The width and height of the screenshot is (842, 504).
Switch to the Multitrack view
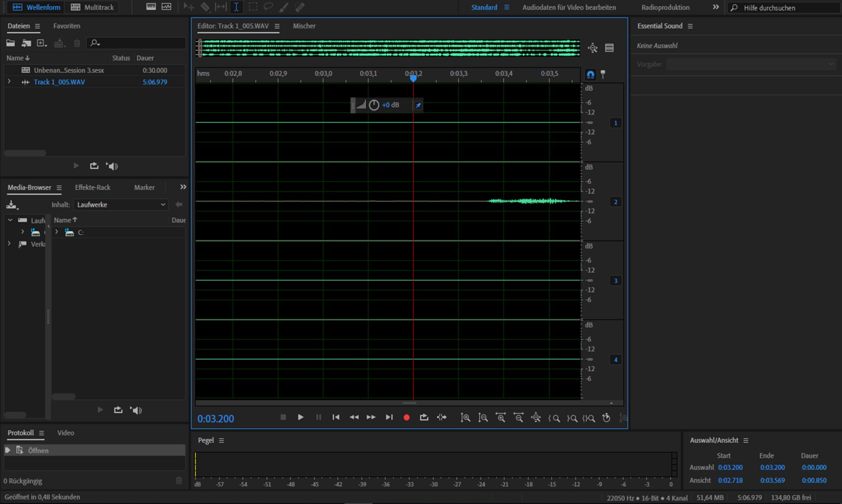[x=93, y=7]
